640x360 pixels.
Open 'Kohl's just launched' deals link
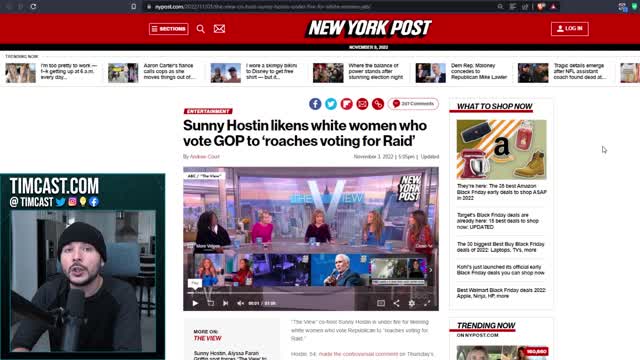coord(500,270)
